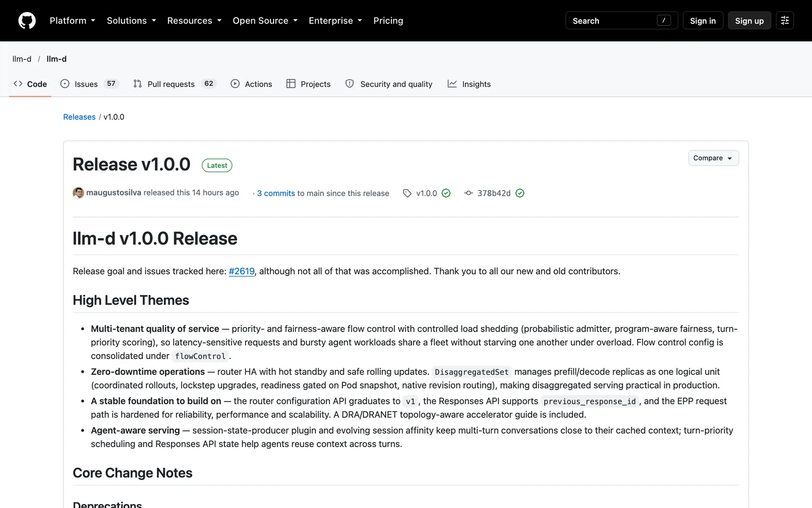Viewport: 812px width, 508px height.
Task: Click the Security shield icon
Action: [x=350, y=84]
